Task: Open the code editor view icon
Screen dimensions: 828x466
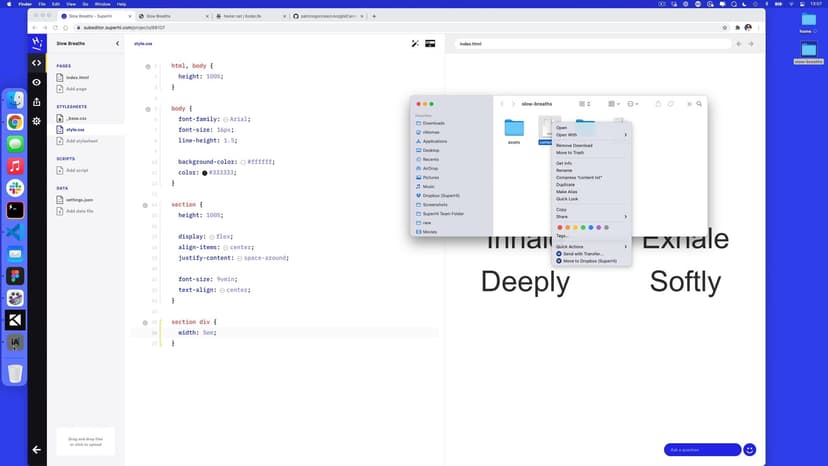Action: [x=37, y=62]
